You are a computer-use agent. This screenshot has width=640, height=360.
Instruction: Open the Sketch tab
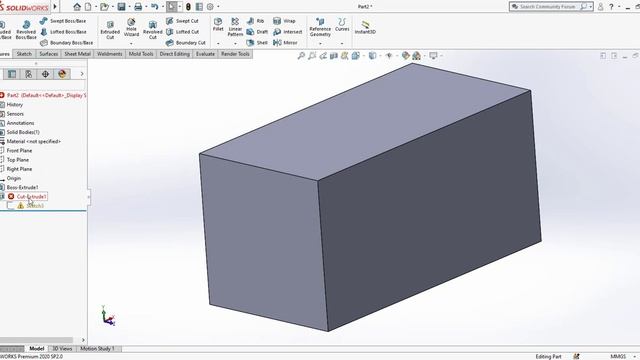pyautogui.click(x=24, y=54)
